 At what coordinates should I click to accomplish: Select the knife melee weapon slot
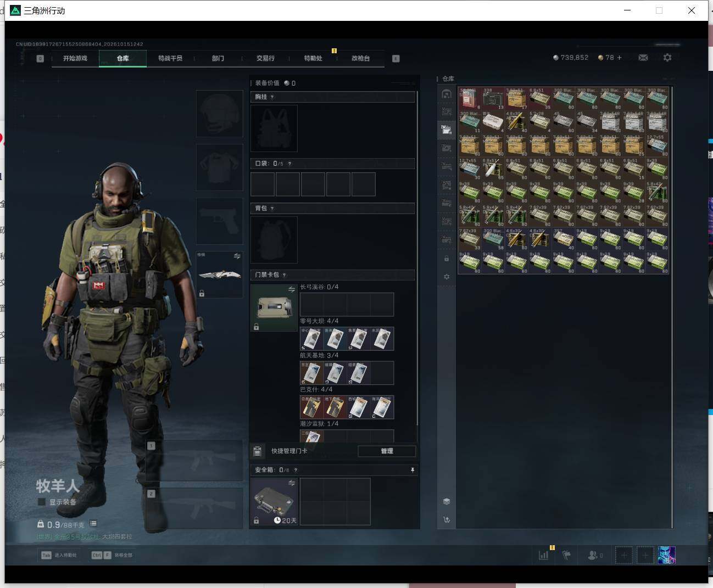220,275
